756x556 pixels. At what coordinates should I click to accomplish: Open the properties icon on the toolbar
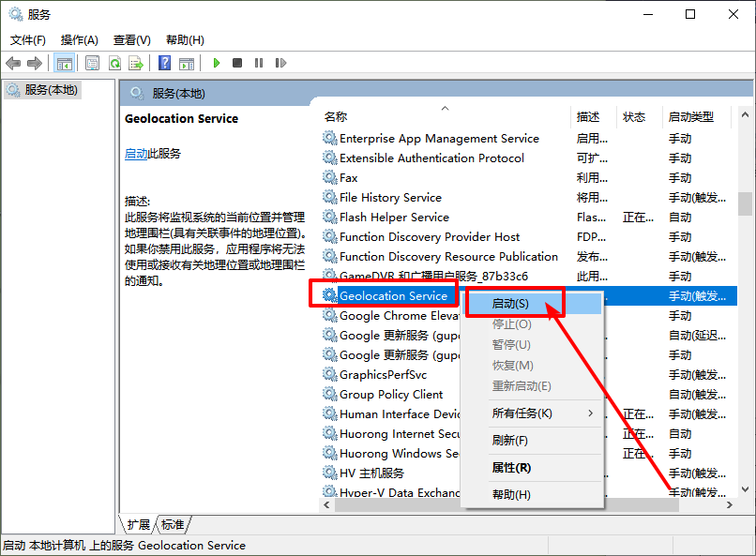click(x=93, y=63)
